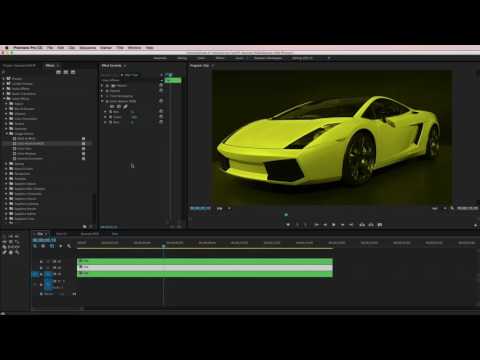480x360 pixels.
Task: Select the Zoom tool in Tools panel
Action: click(17, 252)
